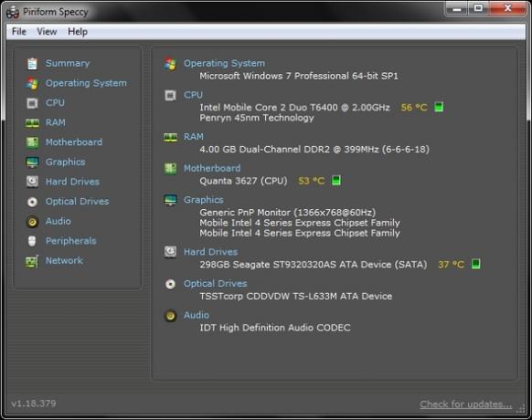Image resolution: width=532 pixels, height=420 pixels.
Task: Select the RAM memory stick sidebar icon
Action: coord(32,122)
